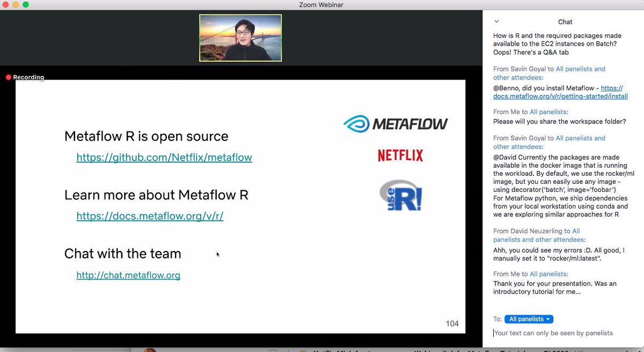
Task: Click 'All panelists and' in the first Savin Goyal header
Action: 581,69
